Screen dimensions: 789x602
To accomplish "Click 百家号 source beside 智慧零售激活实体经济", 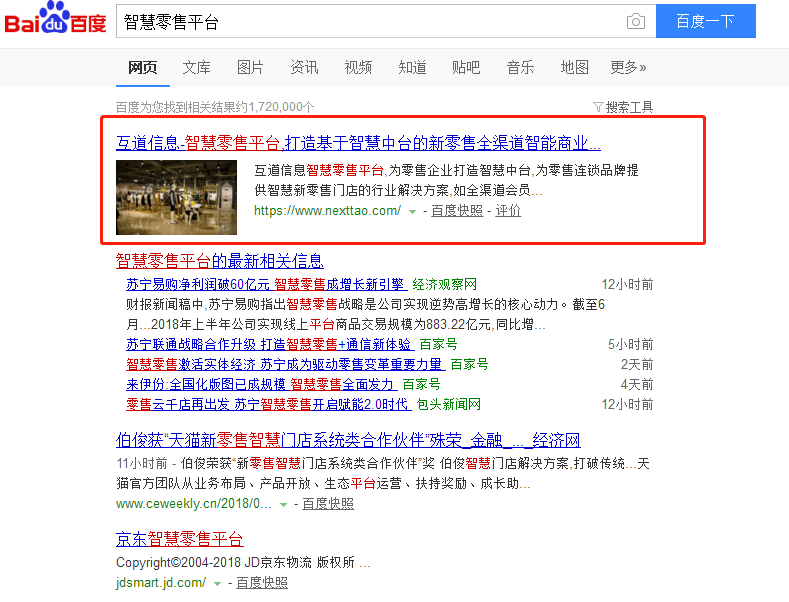I will pyautogui.click(x=469, y=364).
